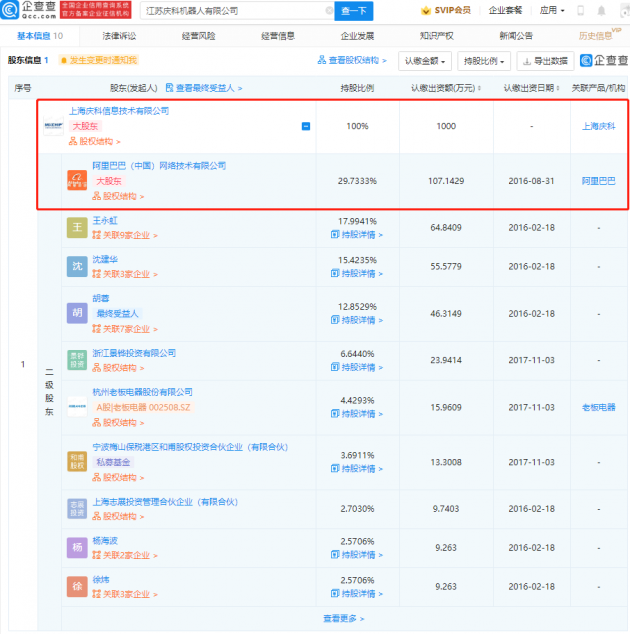Click the Qcc.com logo icon

(10, 10)
